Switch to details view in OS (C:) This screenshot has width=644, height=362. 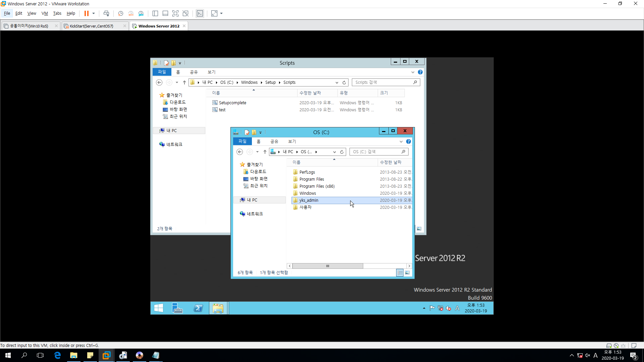tap(400, 273)
